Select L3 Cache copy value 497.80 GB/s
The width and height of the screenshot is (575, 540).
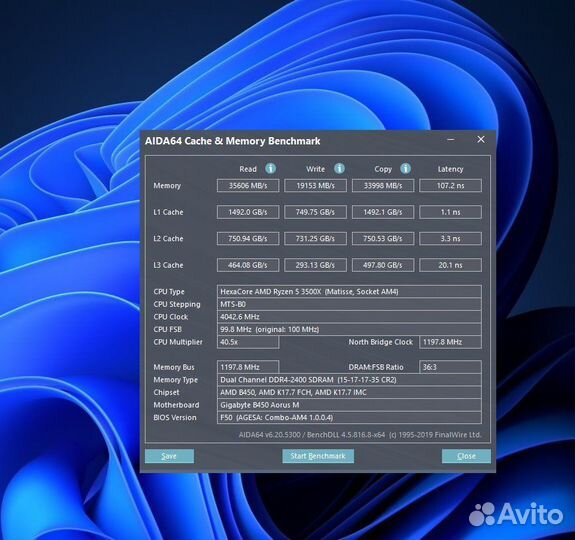click(383, 265)
